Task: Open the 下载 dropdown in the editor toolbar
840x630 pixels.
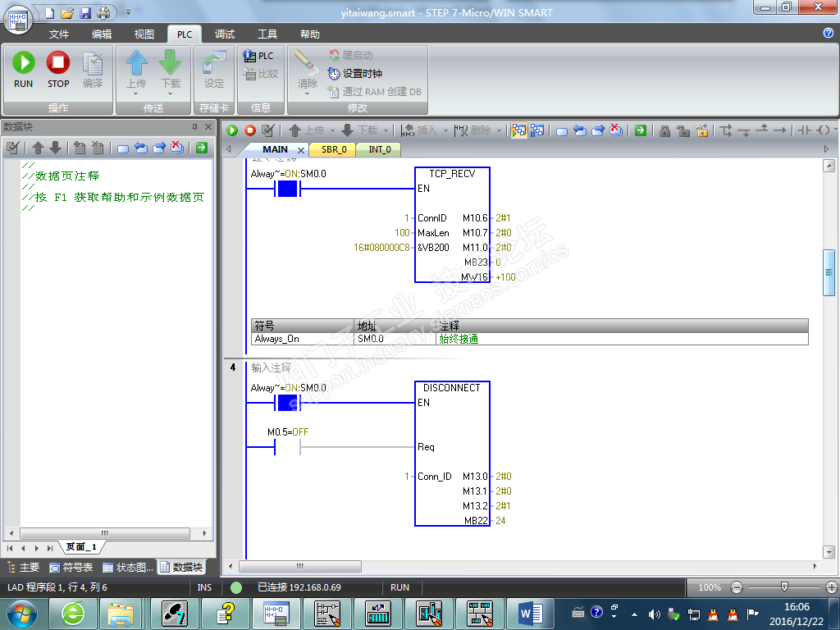Action: (x=386, y=130)
